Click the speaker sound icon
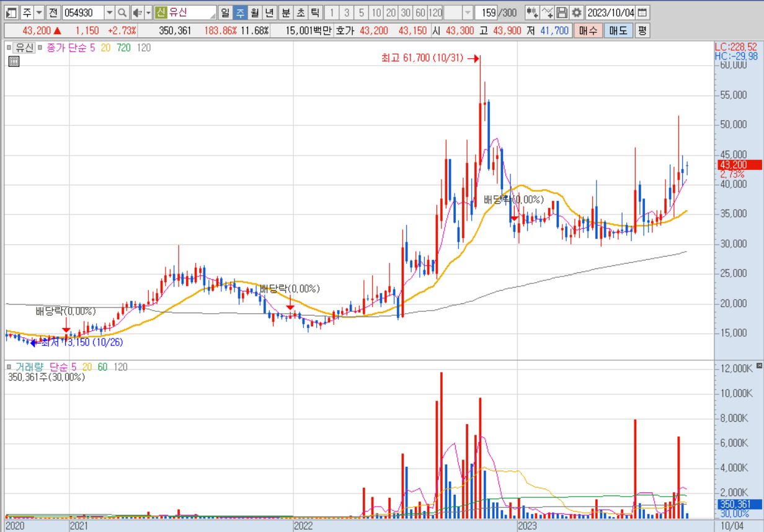This screenshot has width=764, height=532. pyautogui.click(x=137, y=12)
